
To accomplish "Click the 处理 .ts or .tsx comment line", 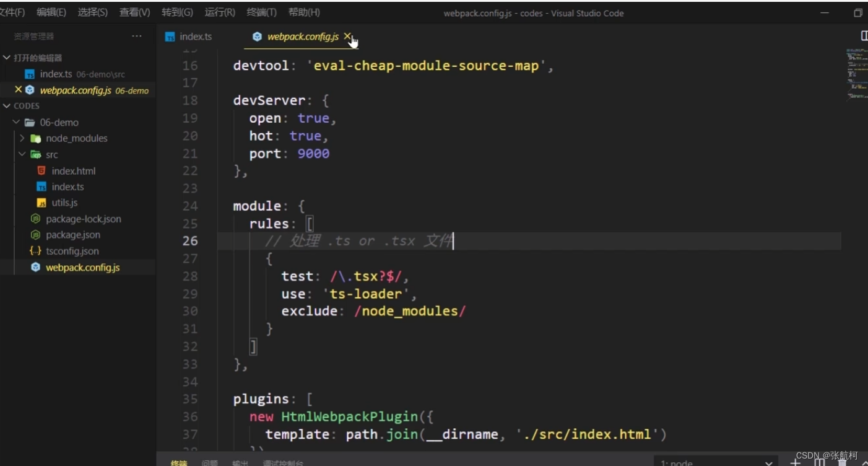I will (x=359, y=240).
